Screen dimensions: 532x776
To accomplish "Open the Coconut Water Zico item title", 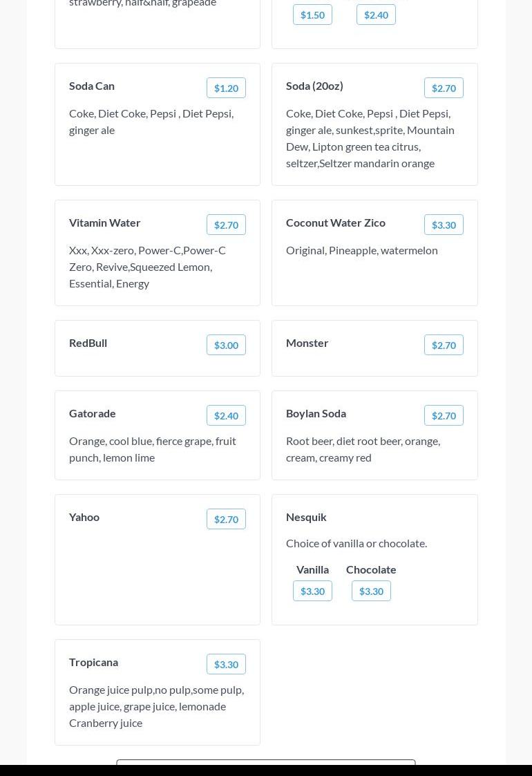I will (x=336, y=223).
